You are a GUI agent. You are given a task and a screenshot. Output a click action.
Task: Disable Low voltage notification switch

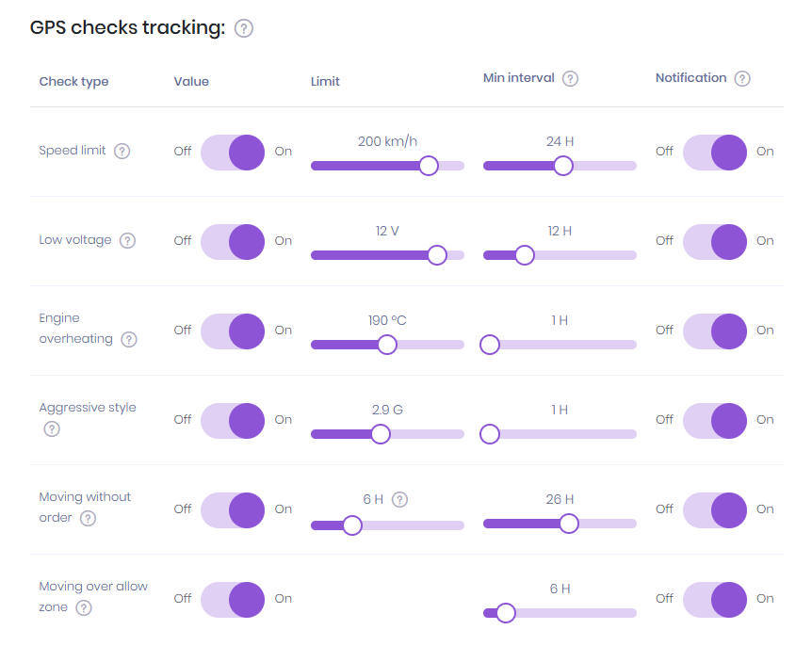point(714,241)
